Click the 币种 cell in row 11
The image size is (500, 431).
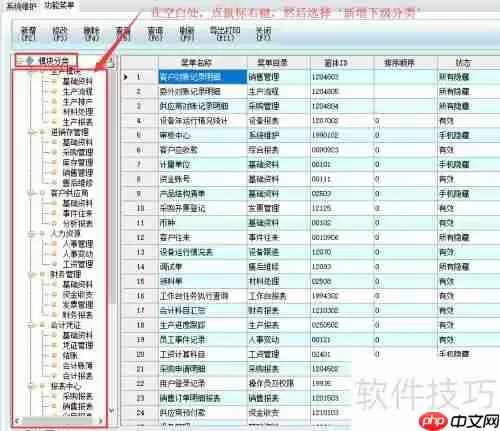point(203,223)
